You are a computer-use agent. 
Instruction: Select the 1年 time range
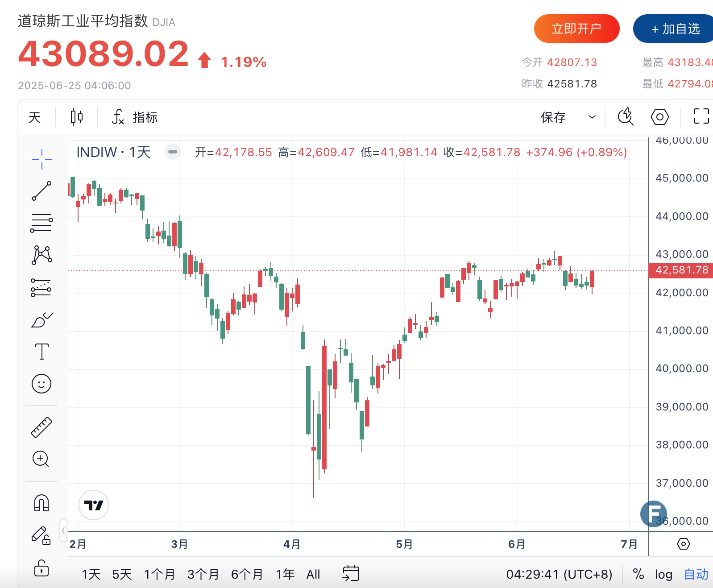[285, 574]
